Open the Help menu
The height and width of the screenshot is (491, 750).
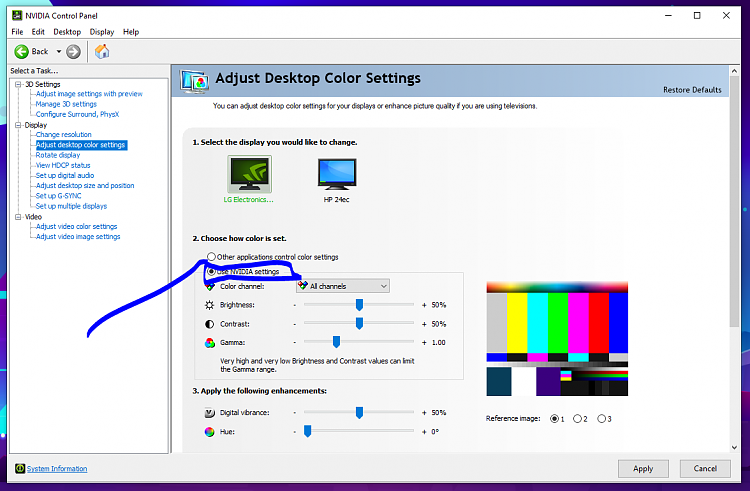tap(131, 32)
